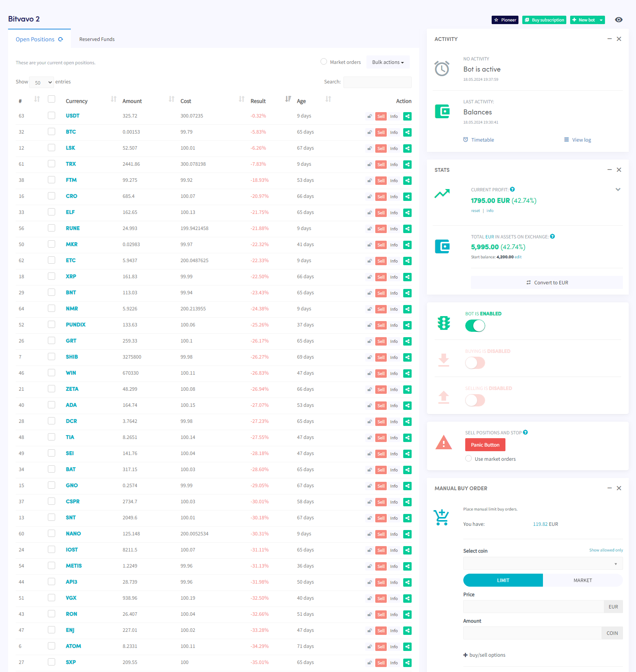Select the LIMIT order tab

(x=503, y=580)
